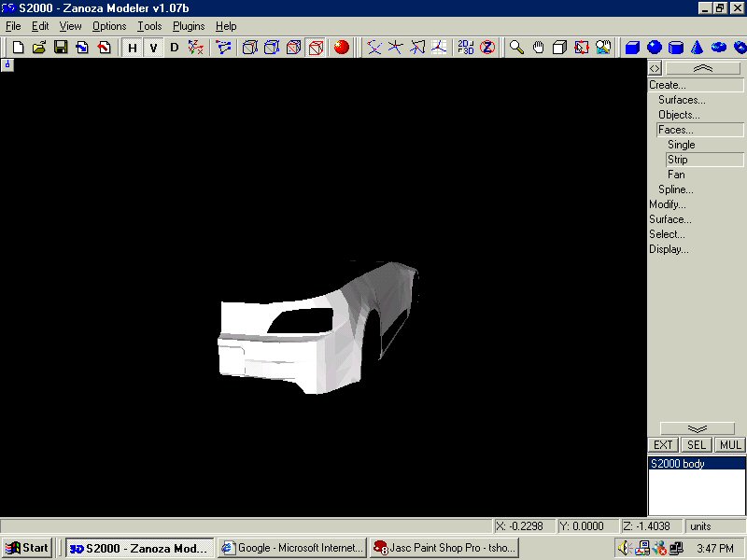747x560 pixels.
Task: Click the red sphere render icon
Action: 342,47
